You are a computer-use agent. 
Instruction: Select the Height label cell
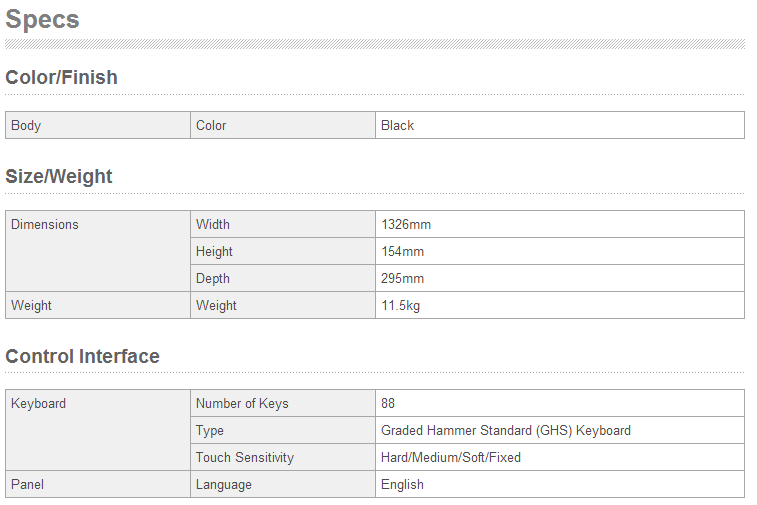click(214, 251)
